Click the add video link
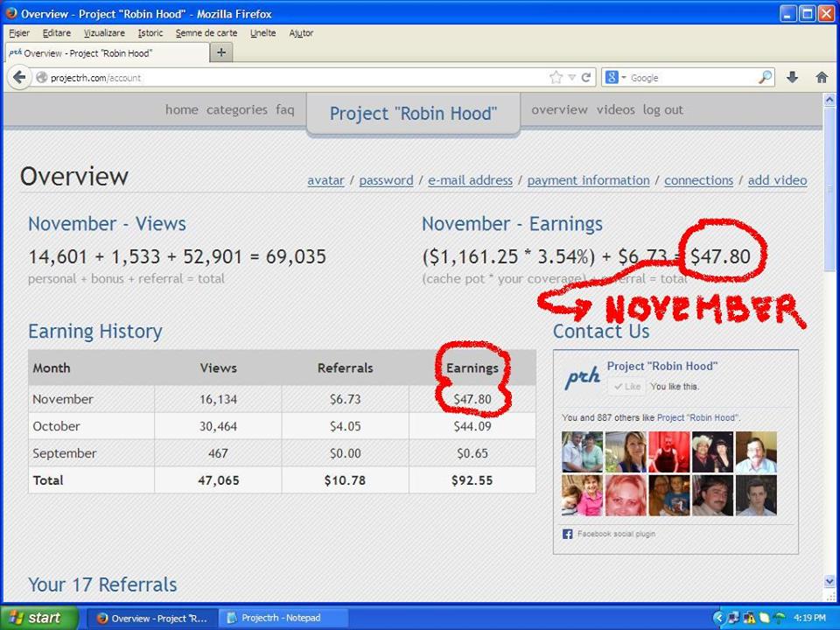This screenshot has height=630, width=840. [777, 180]
